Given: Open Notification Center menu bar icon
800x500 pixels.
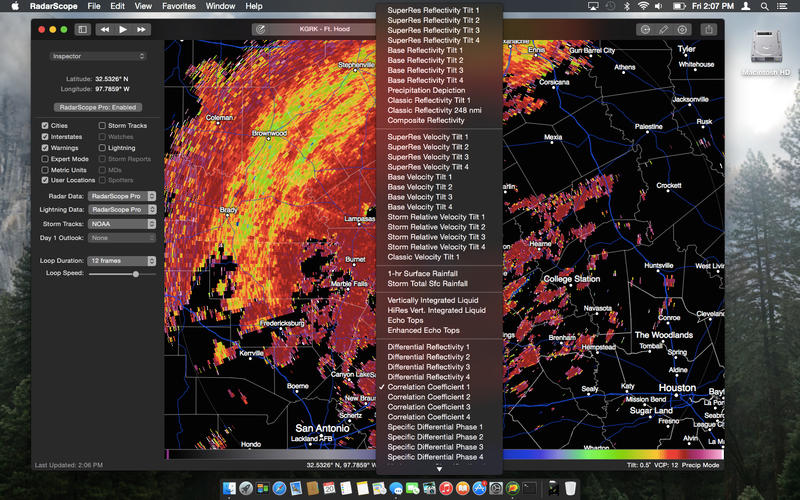Looking at the screenshot, I should pyautogui.click(x=782, y=6).
